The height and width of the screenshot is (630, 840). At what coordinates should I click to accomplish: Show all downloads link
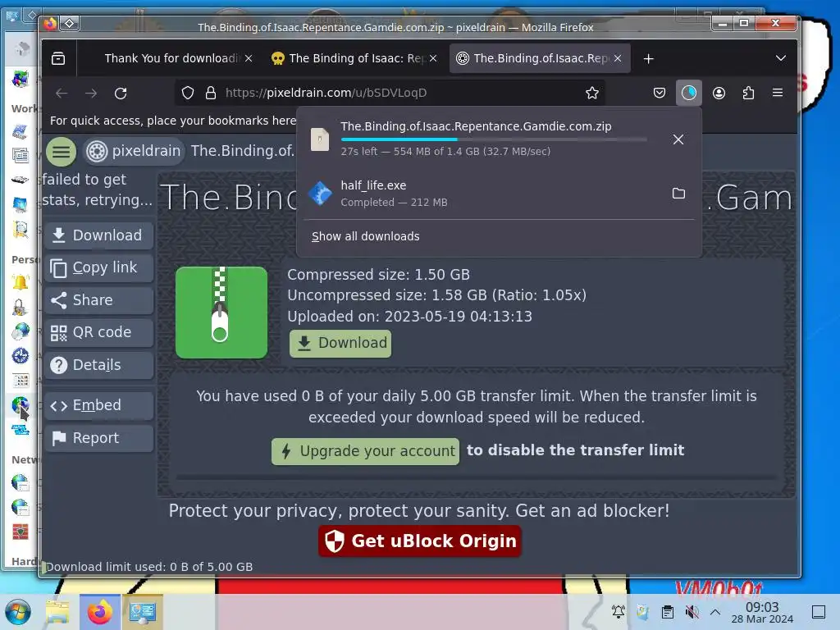pos(365,236)
